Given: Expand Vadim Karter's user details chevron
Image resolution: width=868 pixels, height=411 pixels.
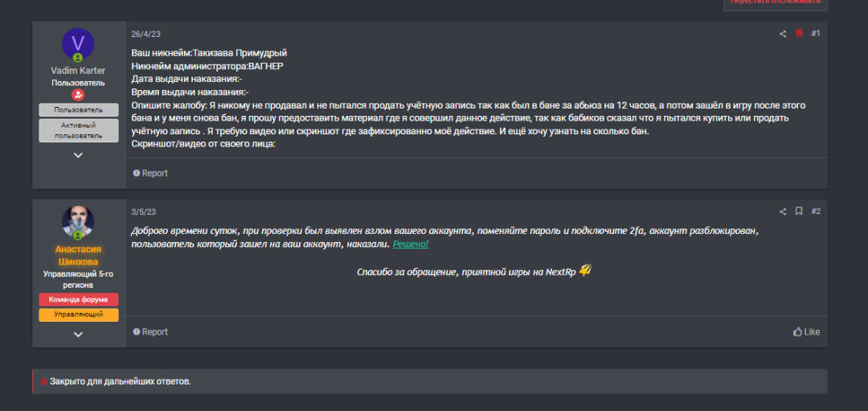Looking at the screenshot, I should pos(78,155).
